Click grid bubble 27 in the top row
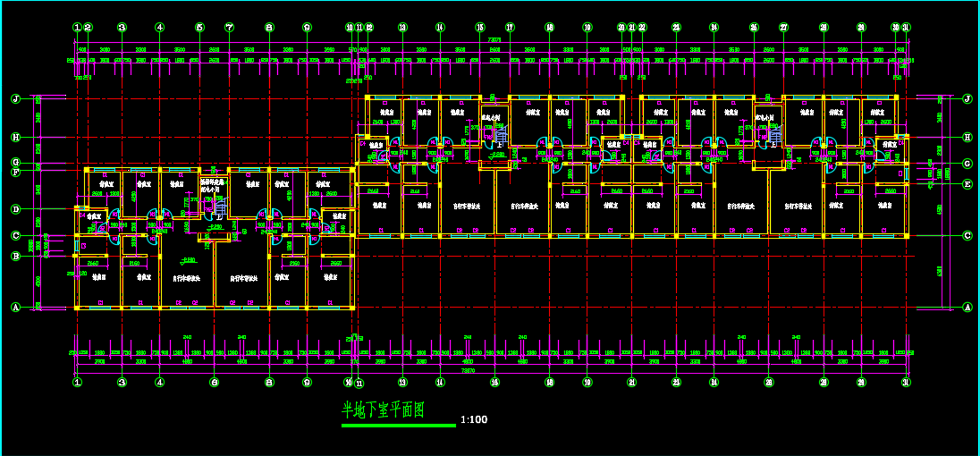Screen dimensions: 980x456 (x=783, y=28)
